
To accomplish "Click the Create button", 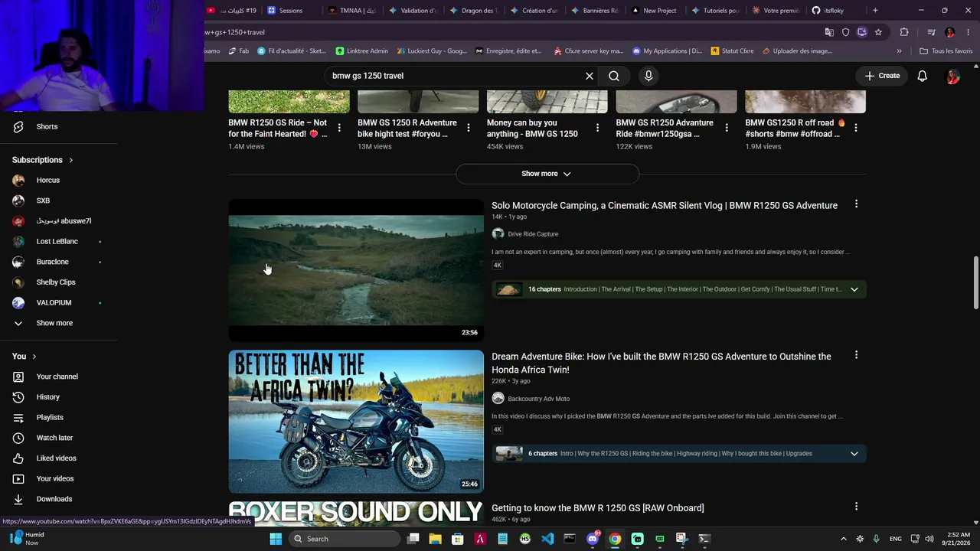I will [882, 76].
